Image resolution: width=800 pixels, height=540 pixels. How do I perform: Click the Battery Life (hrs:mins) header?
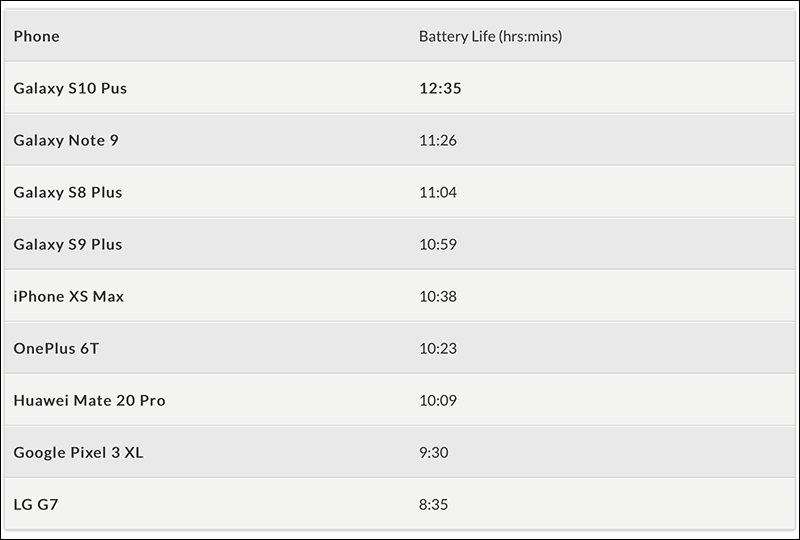pyautogui.click(x=490, y=36)
